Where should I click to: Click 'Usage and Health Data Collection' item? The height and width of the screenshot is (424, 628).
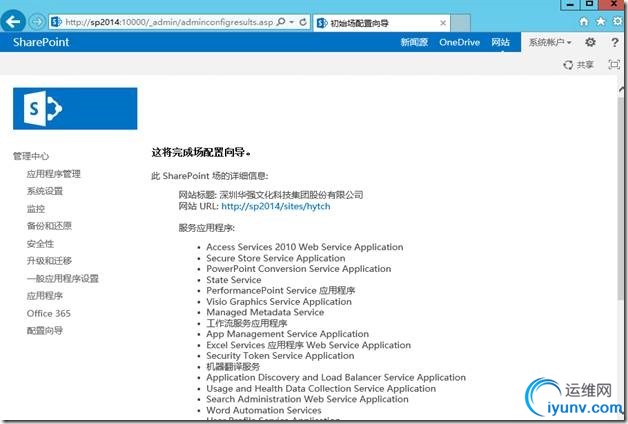(321, 389)
